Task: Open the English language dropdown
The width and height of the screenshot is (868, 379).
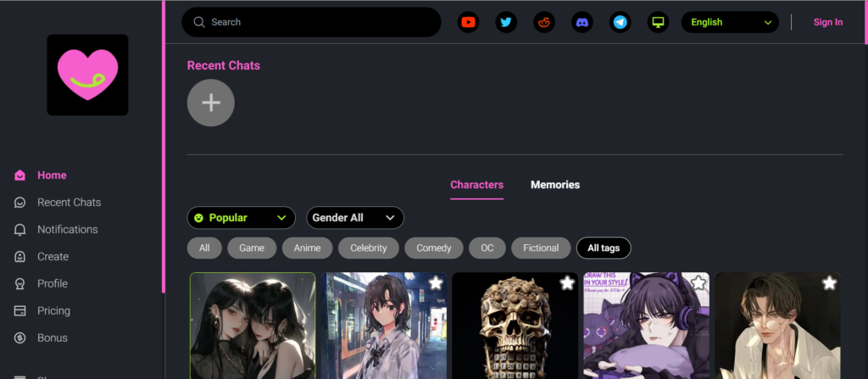Action: click(x=730, y=22)
